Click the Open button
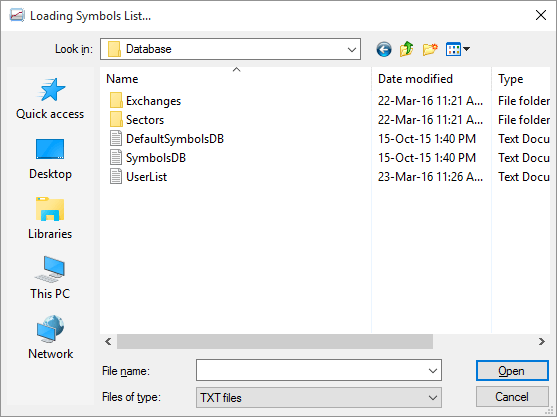The width and height of the screenshot is (557, 417). 512,370
